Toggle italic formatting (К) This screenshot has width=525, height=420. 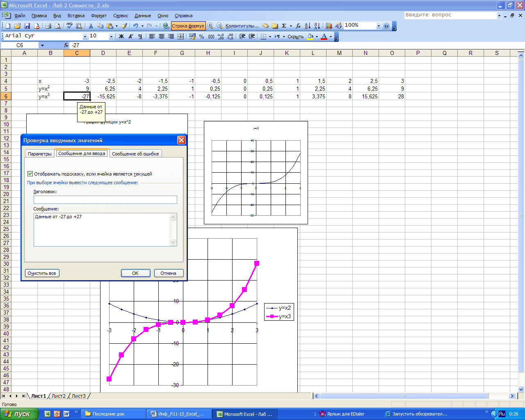point(131,37)
